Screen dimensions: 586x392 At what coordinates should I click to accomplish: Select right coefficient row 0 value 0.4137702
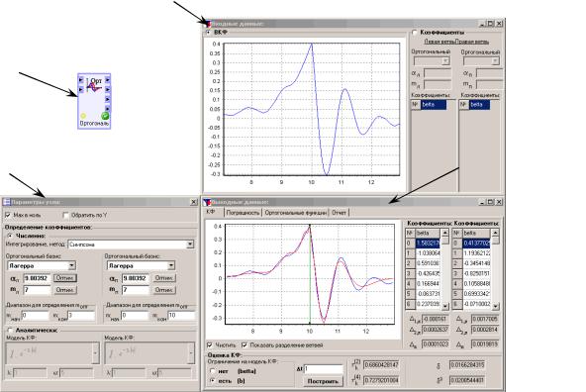476,244
